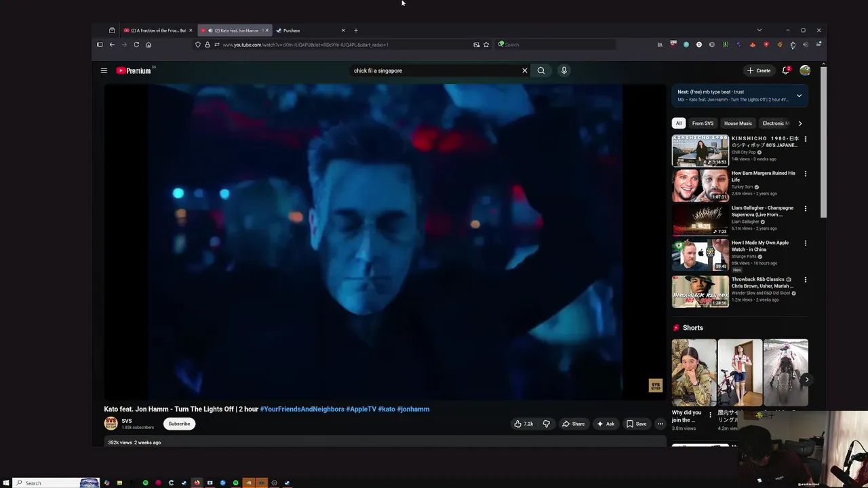This screenshot has height=488, width=868.
Task: Subscribe to the SVS channel
Action: point(179,424)
